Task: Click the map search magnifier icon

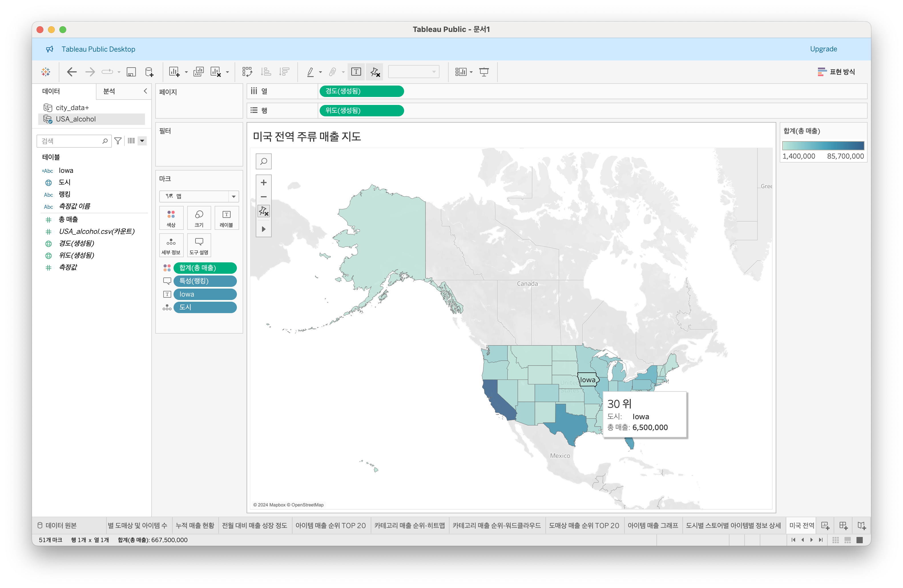Action: click(264, 161)
